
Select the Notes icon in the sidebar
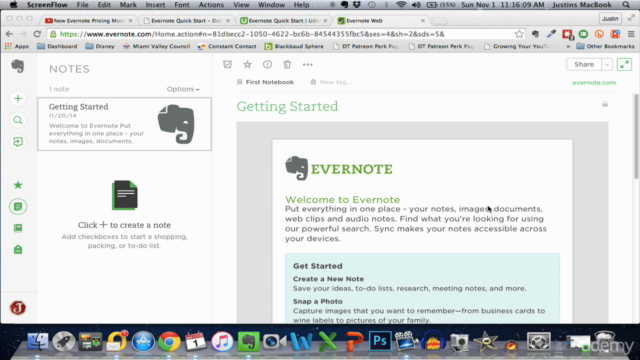18,207
